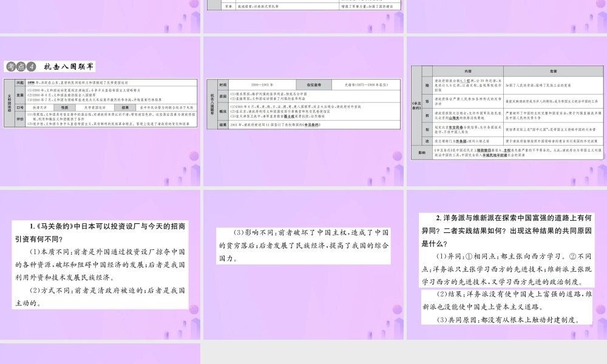Viewport: 607px width, 364px height.
Task: Open the 《辛丑条约》 内容/危害 table slide
Action: point(507,152)
